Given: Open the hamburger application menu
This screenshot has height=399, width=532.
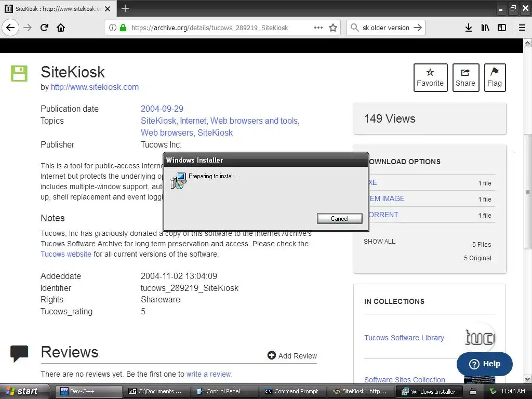Looking at the screenshot, I should pos(522,28).
